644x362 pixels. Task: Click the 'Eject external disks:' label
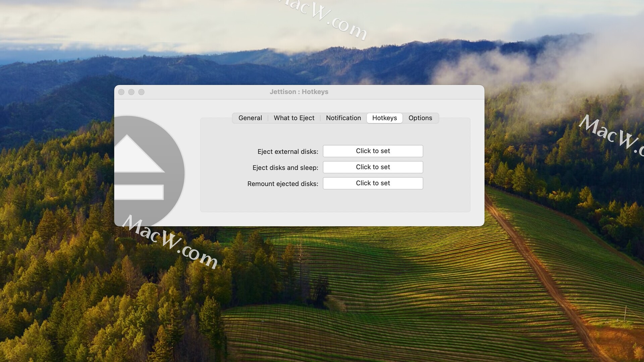coord(287,152)
